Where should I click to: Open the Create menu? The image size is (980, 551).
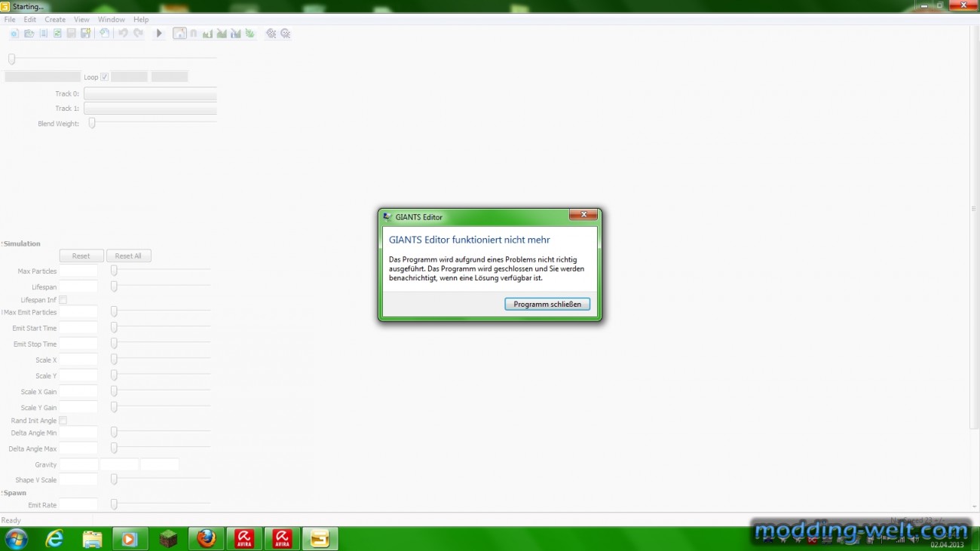click(x=55, y=20)
